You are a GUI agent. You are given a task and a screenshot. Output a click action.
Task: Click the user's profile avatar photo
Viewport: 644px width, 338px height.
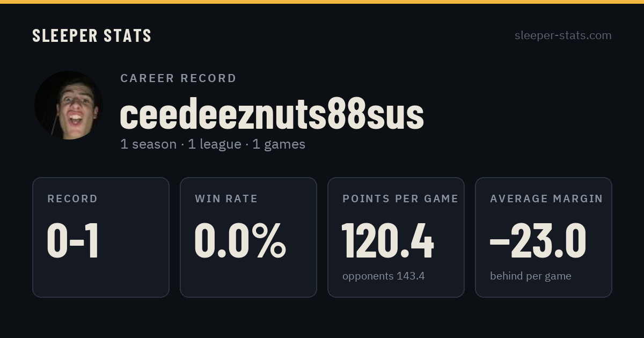point(69,105)
